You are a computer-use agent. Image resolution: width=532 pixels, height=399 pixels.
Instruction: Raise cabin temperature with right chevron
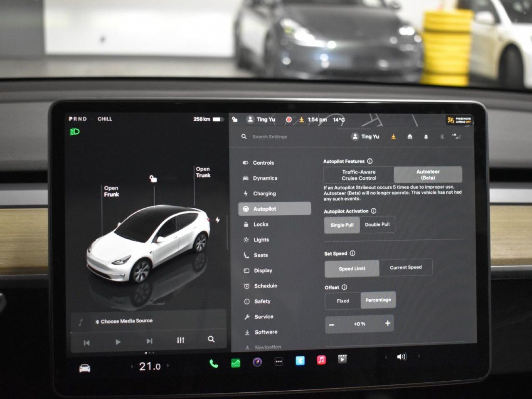[x=168, y=365]
